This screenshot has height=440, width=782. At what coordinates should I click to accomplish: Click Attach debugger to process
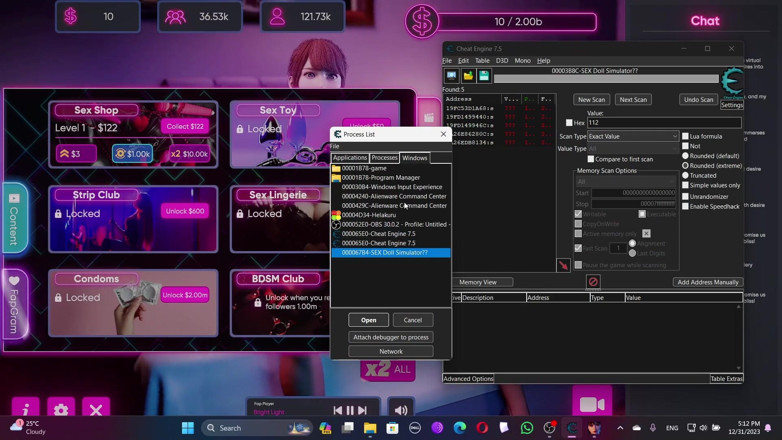(x=391, y=337)
